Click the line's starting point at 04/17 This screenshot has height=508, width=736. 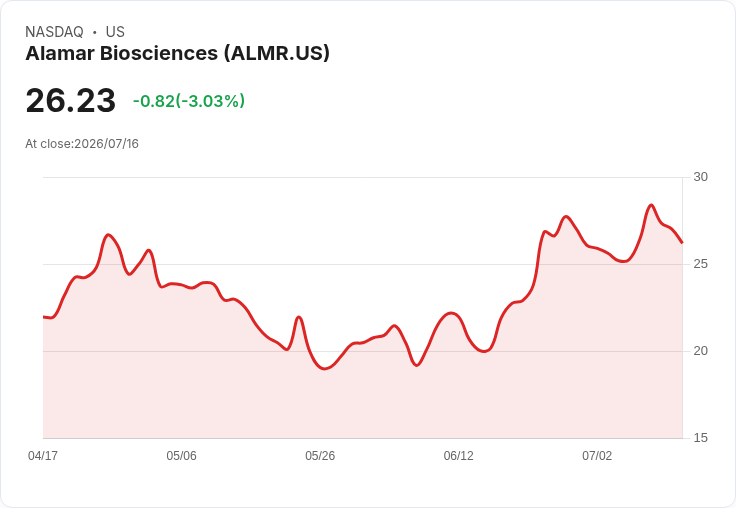coord(44,317)
